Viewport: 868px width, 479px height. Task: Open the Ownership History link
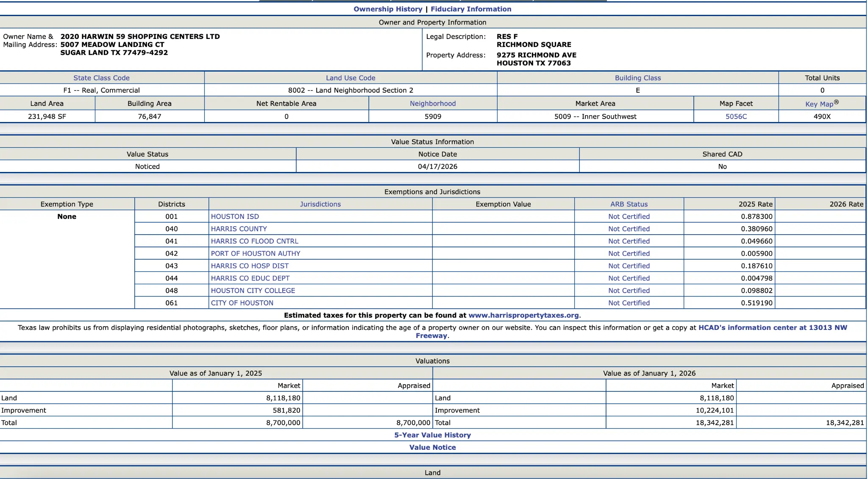tap(388, 9)
